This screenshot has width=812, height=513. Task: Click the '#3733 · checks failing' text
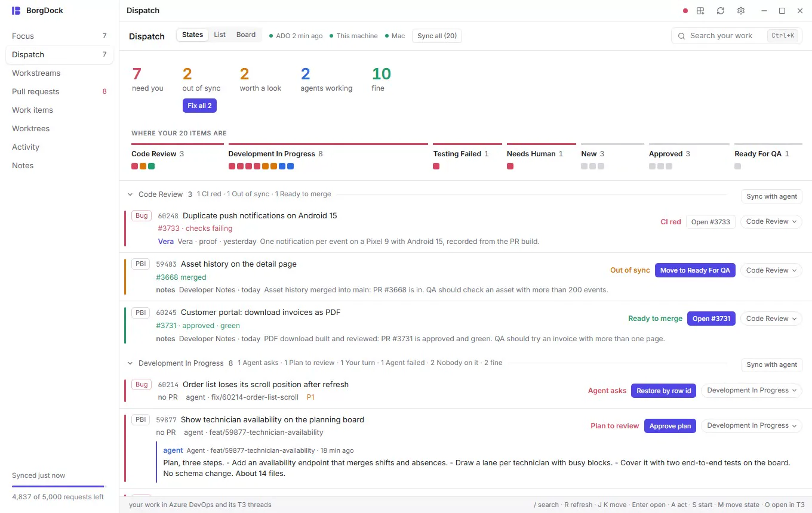pos(195,228)
